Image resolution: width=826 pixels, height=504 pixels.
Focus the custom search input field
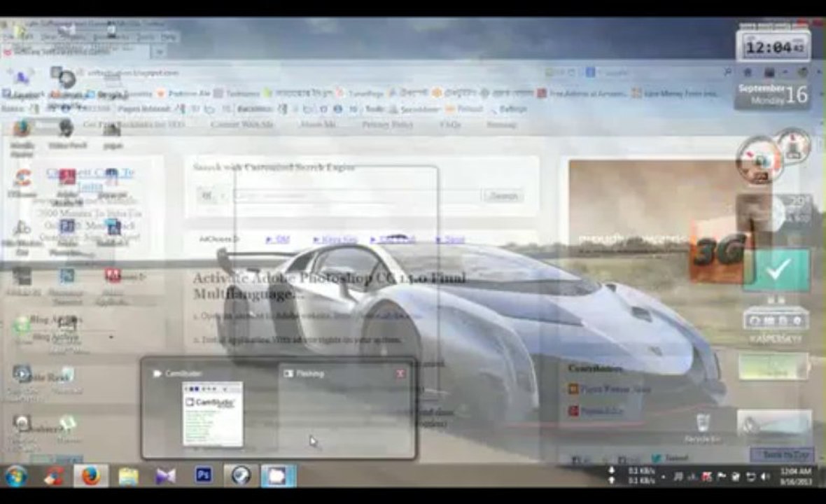pyautogui.click(x=356, y=196)
